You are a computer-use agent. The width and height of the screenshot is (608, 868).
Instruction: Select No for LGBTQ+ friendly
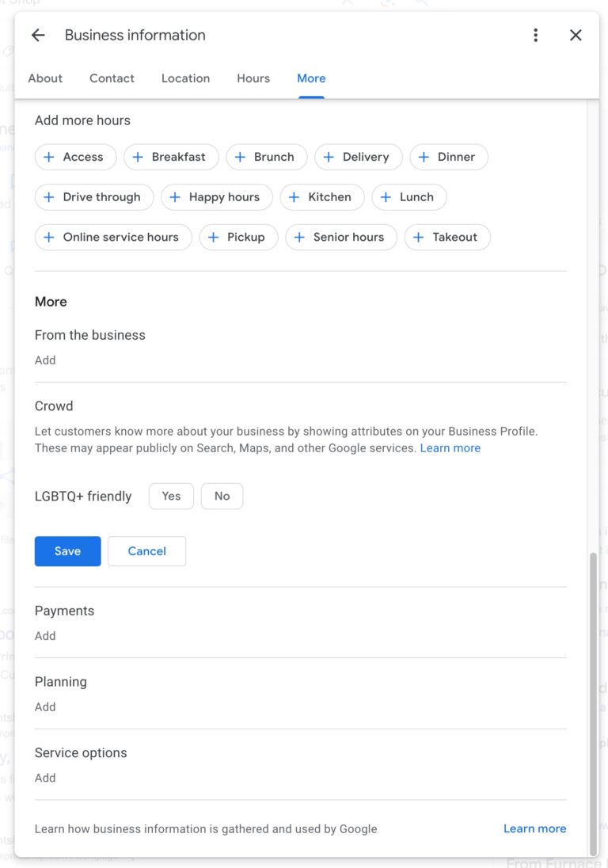tap(222, 496)
